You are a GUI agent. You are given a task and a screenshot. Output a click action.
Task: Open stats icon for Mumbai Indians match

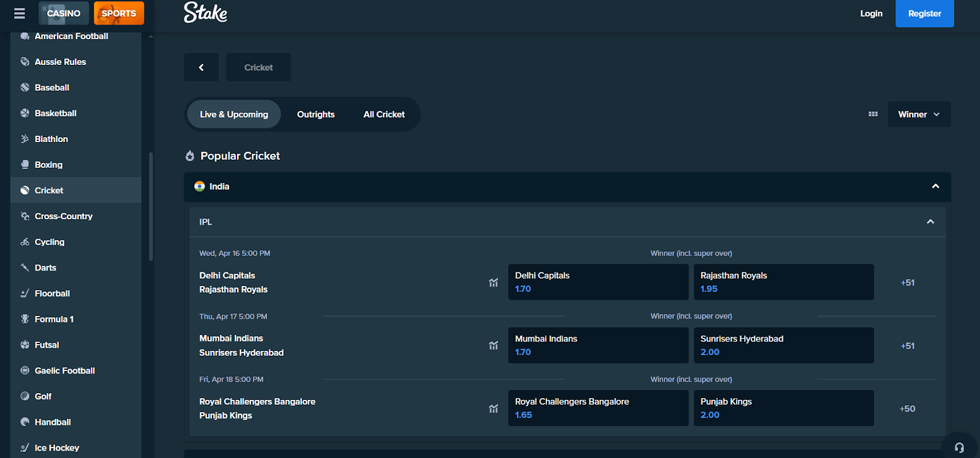tap(493, 345)
